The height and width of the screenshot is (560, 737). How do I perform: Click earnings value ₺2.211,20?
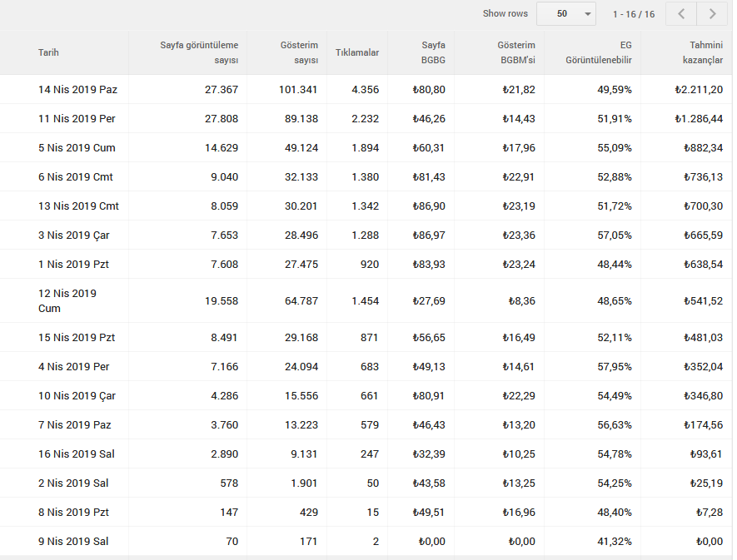(x=699, y=89)
